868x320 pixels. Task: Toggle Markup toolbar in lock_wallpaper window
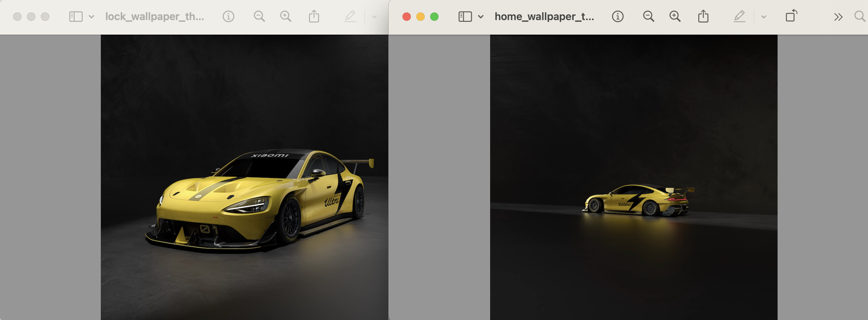[350, 16]
